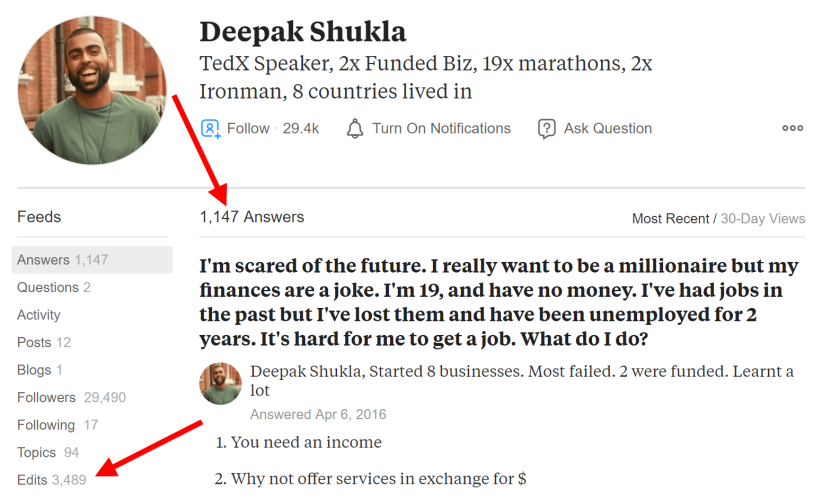Image resolution: width=831 pixels, height=499 pixels.
Task: Sort answers by 30-Day Views
Action: point(763,219)
